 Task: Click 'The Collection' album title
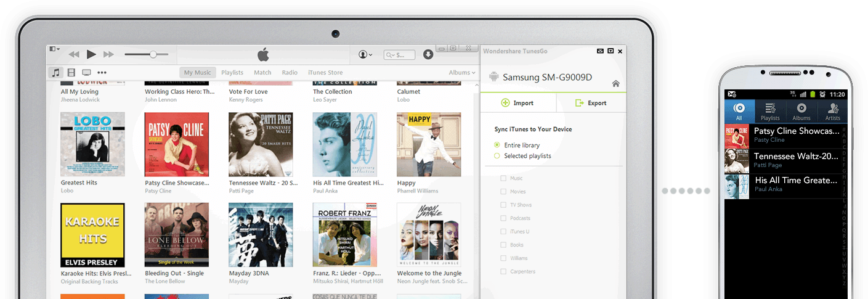click(333, 92)
